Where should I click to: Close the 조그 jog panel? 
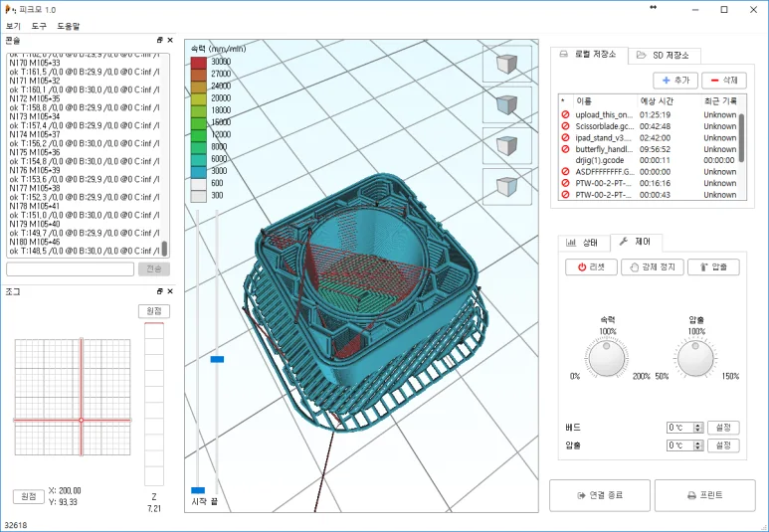pos(170,291)
